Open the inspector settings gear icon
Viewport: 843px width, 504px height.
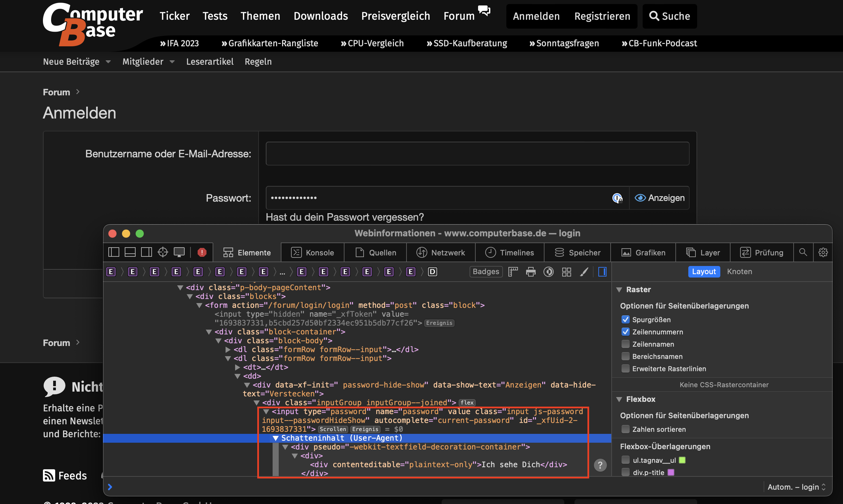pos(823,252)
